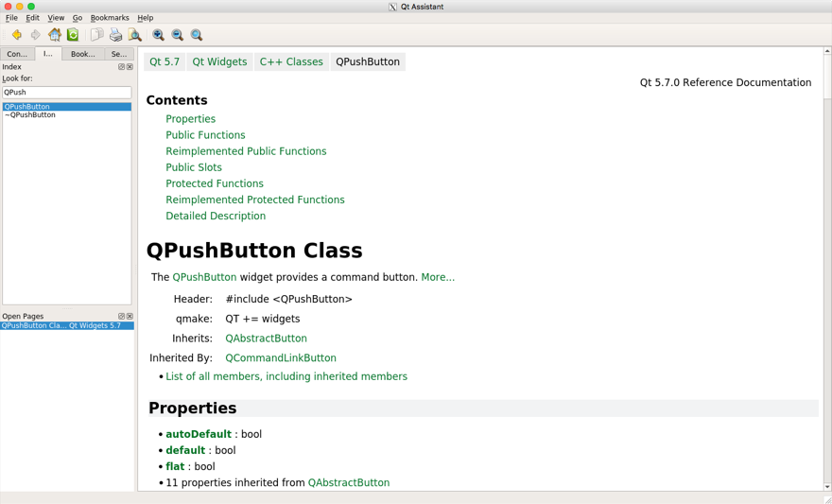The height and width of the screenshot is (504, 832).
Task: Go forward with the gray arrow
Action: tap(36, 35)
